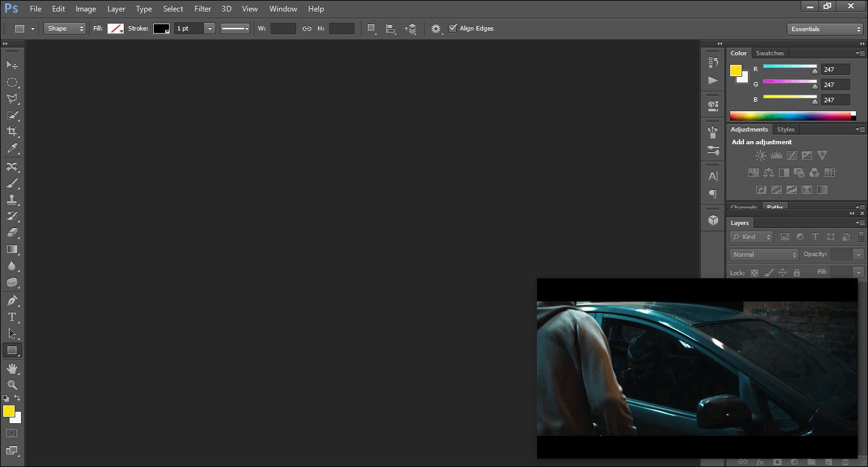Select the Rectangle shape tool

pos(12,350)
